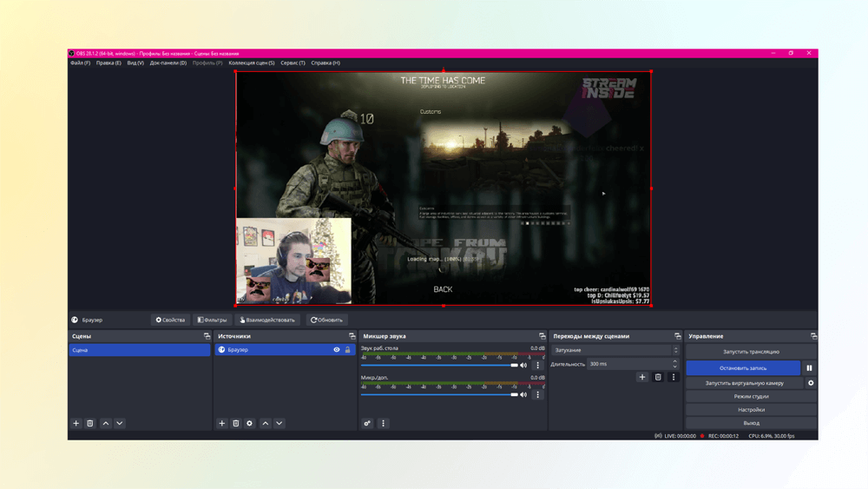Mute Звук раб. стола speaker icon
868x489 pixels.
(523, 365)
